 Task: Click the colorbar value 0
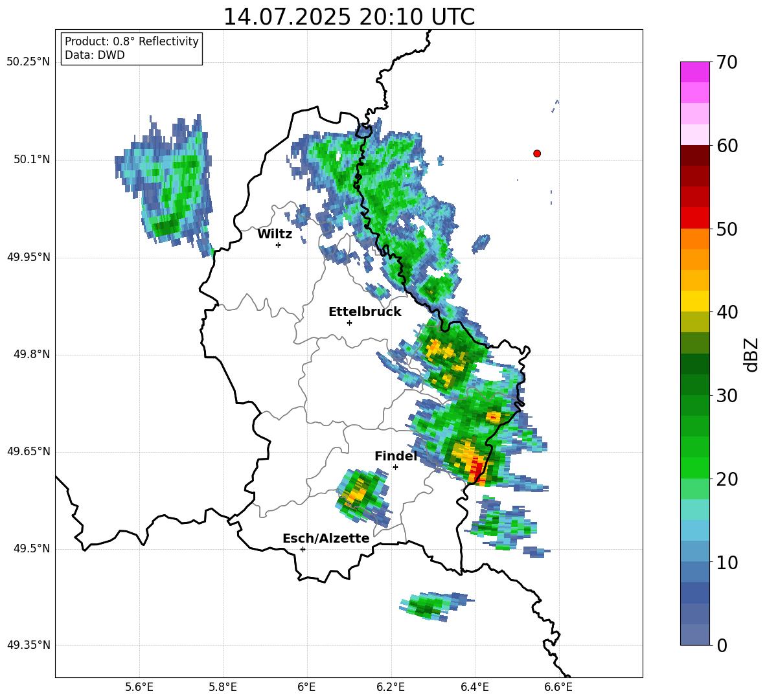coord(722,645)
